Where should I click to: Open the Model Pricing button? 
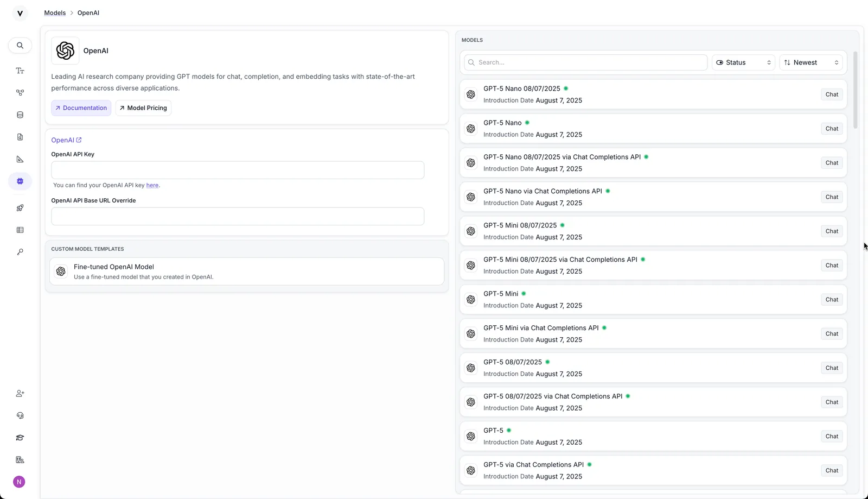coord(143,108)
